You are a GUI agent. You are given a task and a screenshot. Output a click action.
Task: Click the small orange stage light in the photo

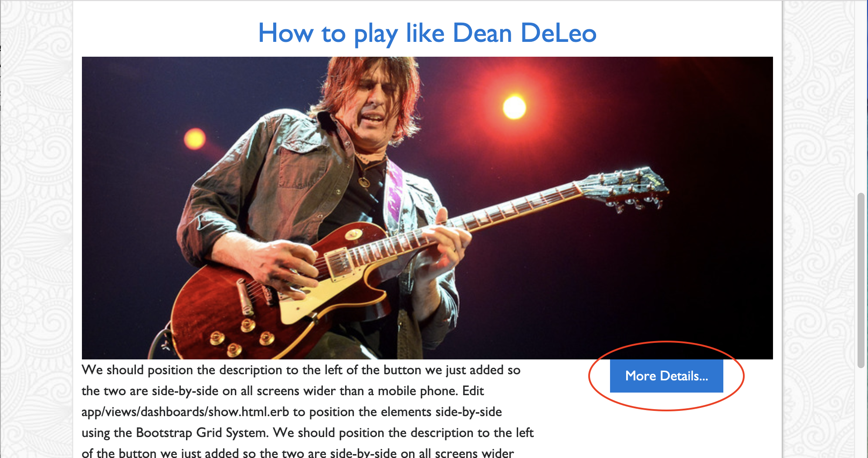194,139
